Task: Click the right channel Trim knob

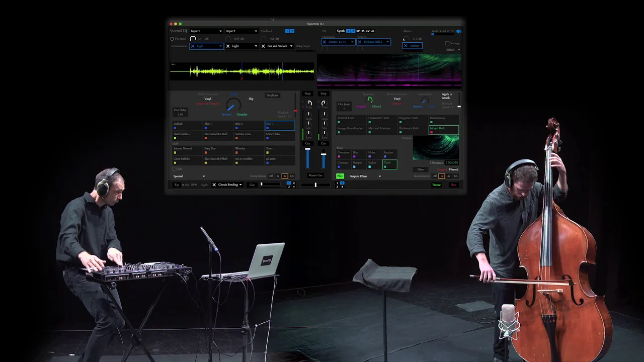Action: (x=324, y=103)
